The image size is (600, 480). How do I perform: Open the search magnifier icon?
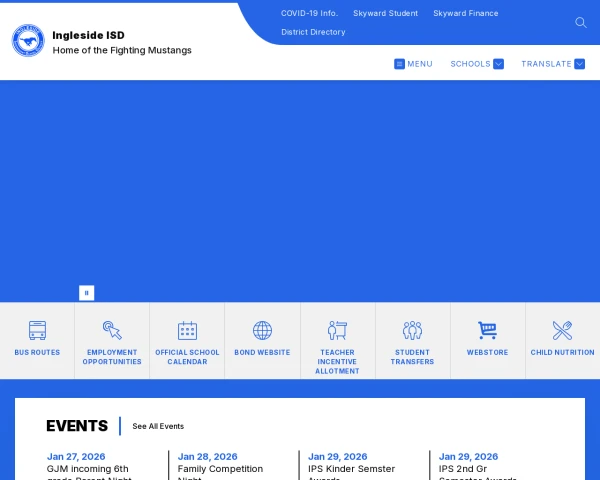[x=580, y=22]
